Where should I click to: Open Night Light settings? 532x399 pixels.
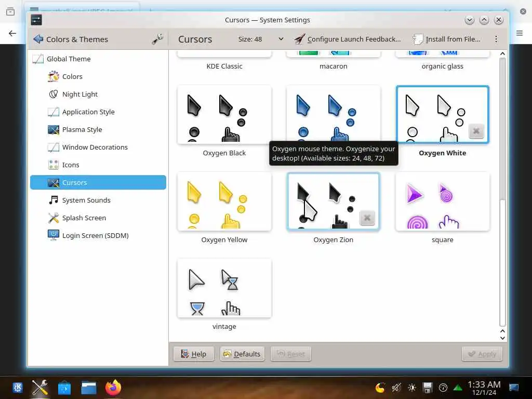click(98, 94)
